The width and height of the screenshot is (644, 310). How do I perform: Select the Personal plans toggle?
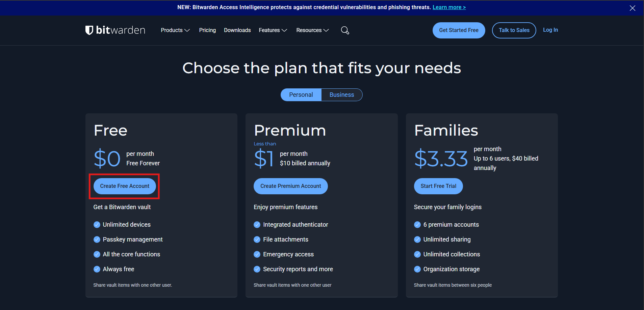pyautogui.click(x=301, y=95)
